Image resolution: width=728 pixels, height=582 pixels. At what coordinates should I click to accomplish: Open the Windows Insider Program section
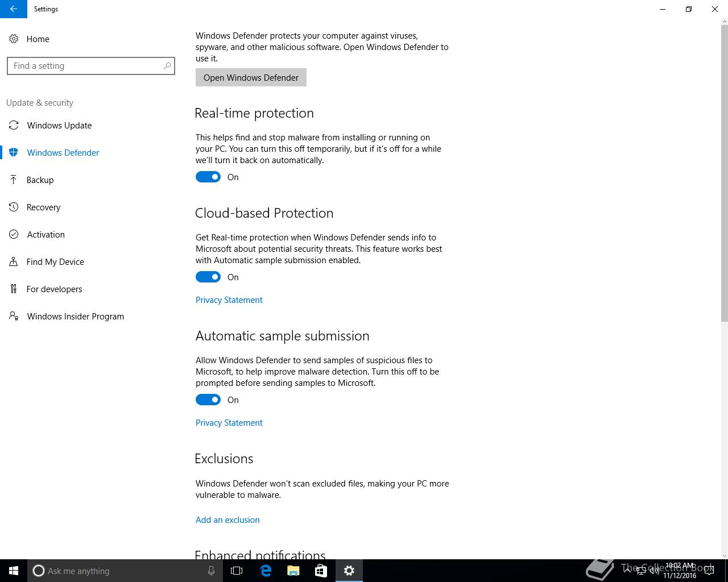tap(91, 316)
